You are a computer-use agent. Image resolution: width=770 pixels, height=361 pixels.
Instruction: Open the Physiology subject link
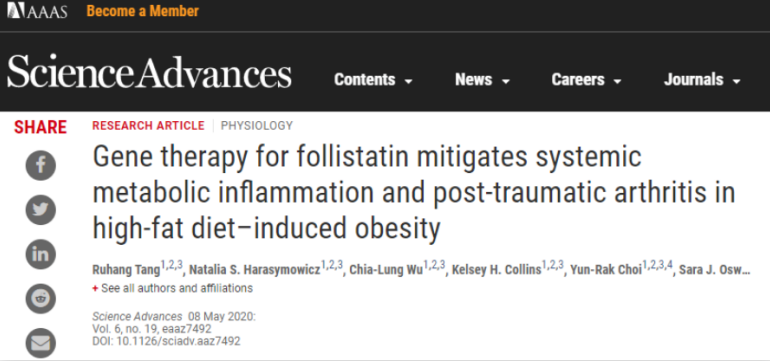[x=257, y=126]
